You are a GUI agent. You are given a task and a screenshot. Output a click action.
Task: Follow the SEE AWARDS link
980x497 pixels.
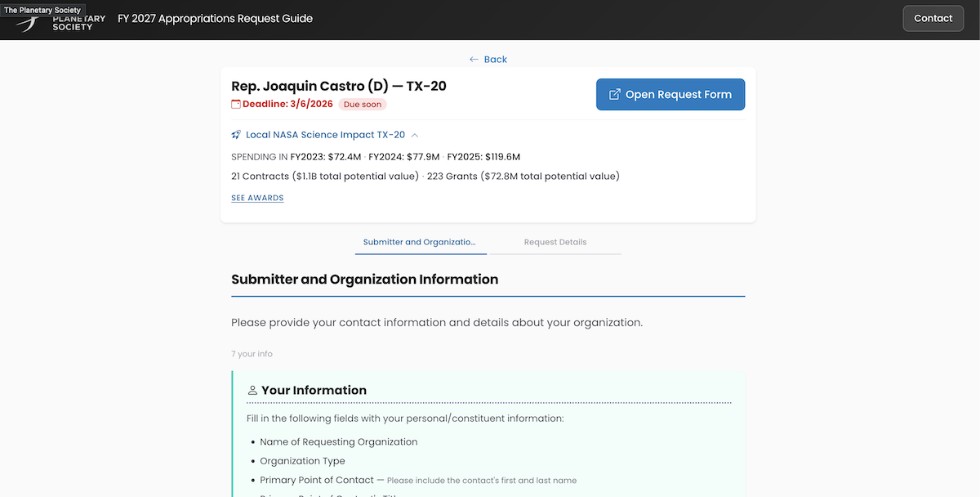tap(257, 198)
